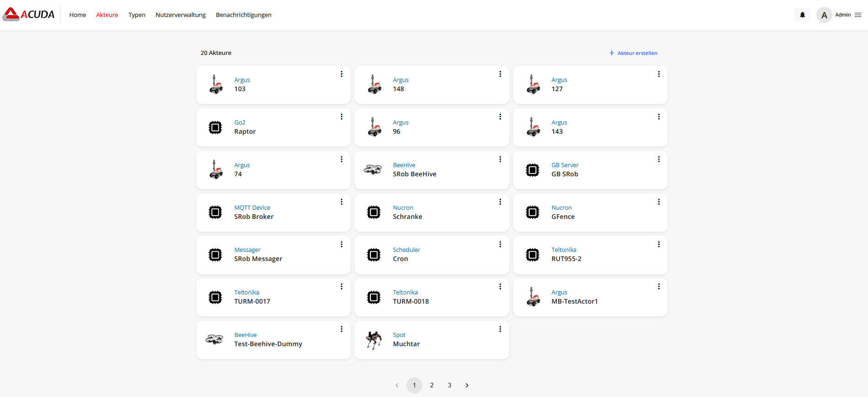This screenshot has height=397, width=868.
Task: Open the GFence actor name
Action: tap(563, 217)
